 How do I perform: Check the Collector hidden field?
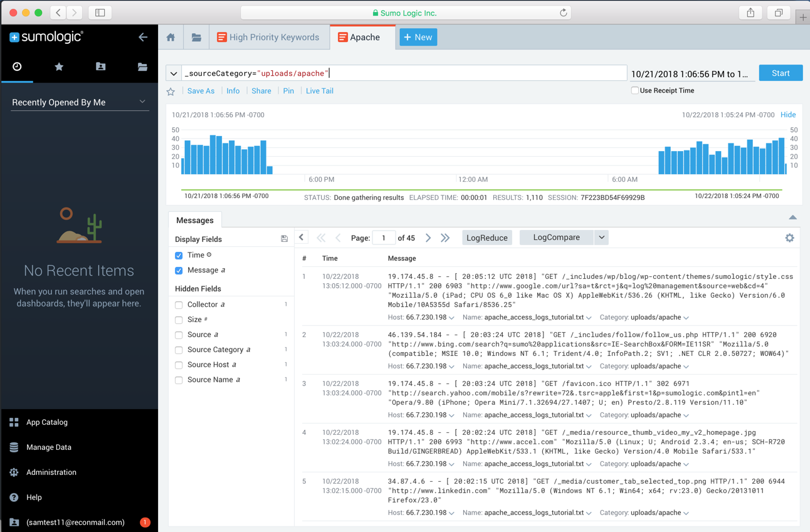pos(179,305)
